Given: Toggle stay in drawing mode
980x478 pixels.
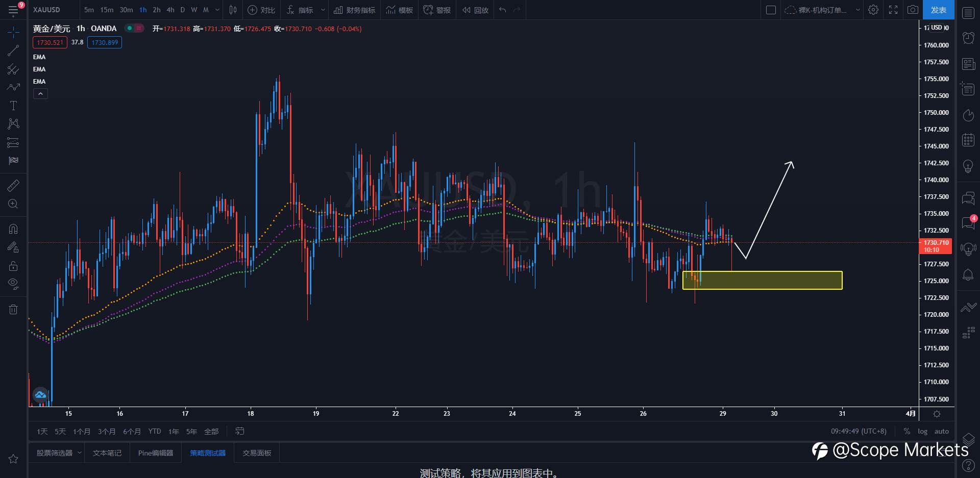Looking at the screenshot, I should coord(13,247).
